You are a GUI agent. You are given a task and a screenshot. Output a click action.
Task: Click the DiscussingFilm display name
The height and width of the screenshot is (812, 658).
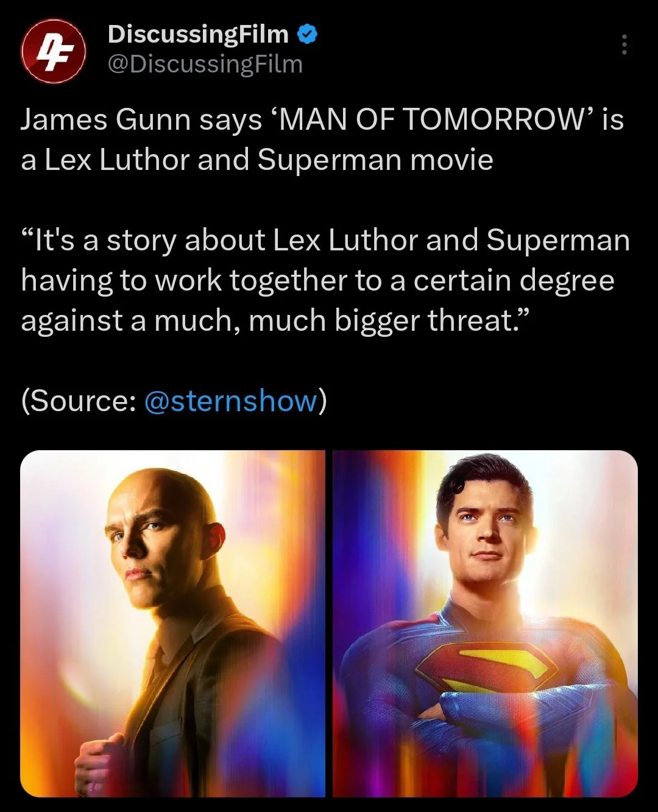tap(198, 35)
